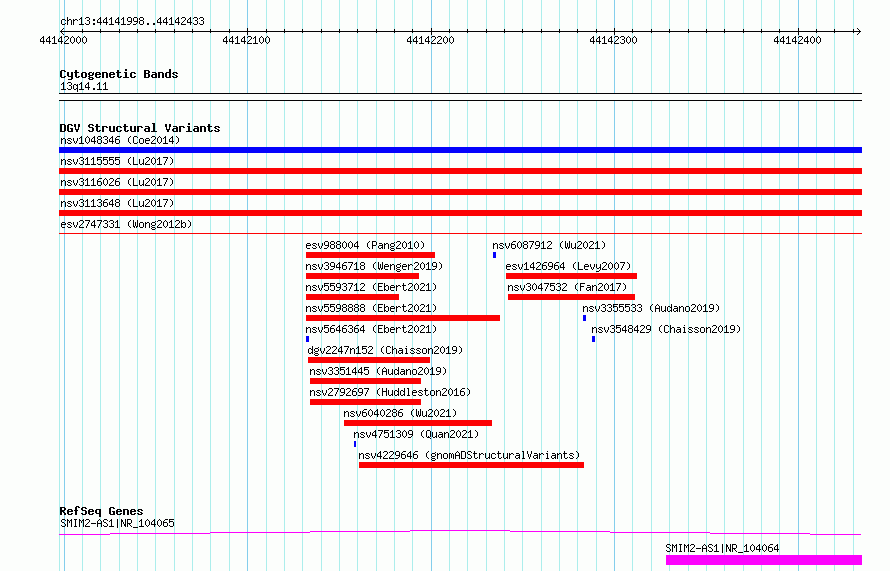Select the Cytogenetic Bands track heading
The height and width of the screenshot is (571, 890).
[119, 74]
